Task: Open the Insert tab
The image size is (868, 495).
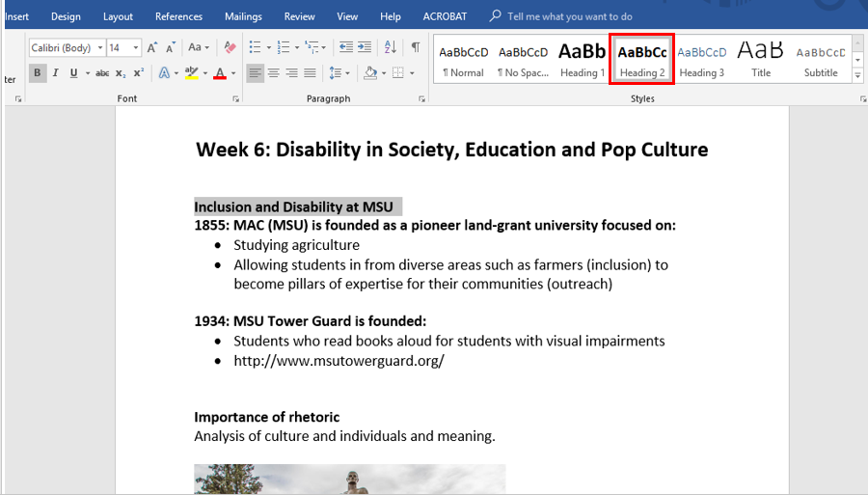Action: [16, 16]
